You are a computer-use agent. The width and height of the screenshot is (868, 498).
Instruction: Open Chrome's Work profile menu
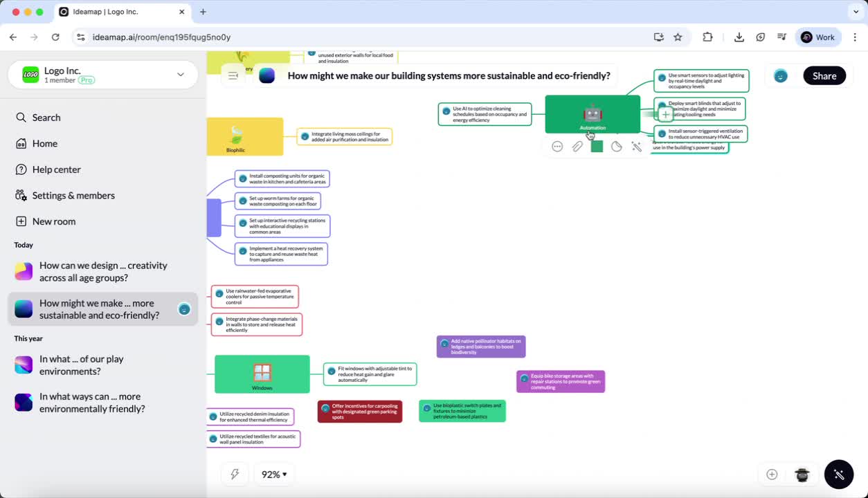(818, 37)
